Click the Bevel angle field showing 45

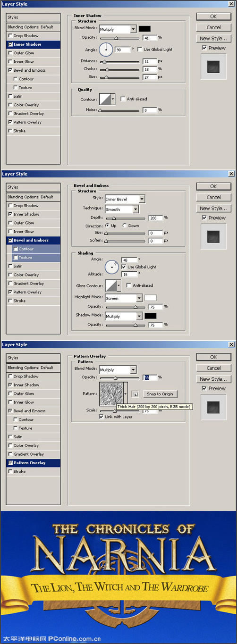(x=129, y=260)
